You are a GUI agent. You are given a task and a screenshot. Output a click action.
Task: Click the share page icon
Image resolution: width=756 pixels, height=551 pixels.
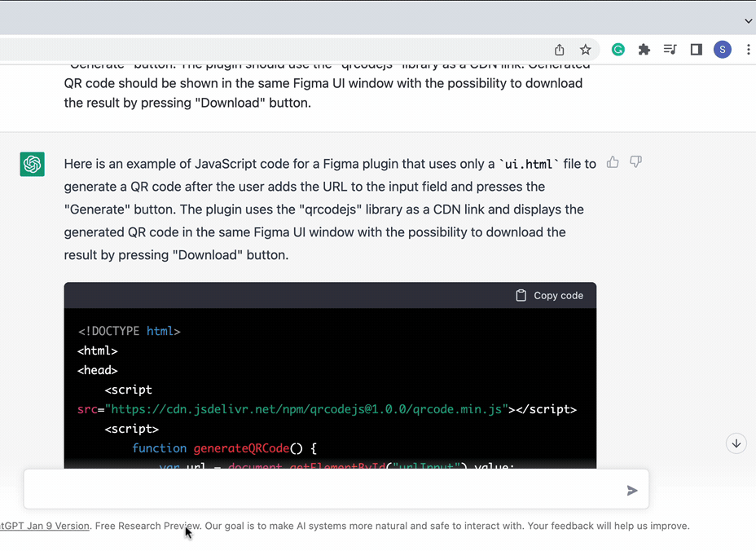click(x=560, y=50)
